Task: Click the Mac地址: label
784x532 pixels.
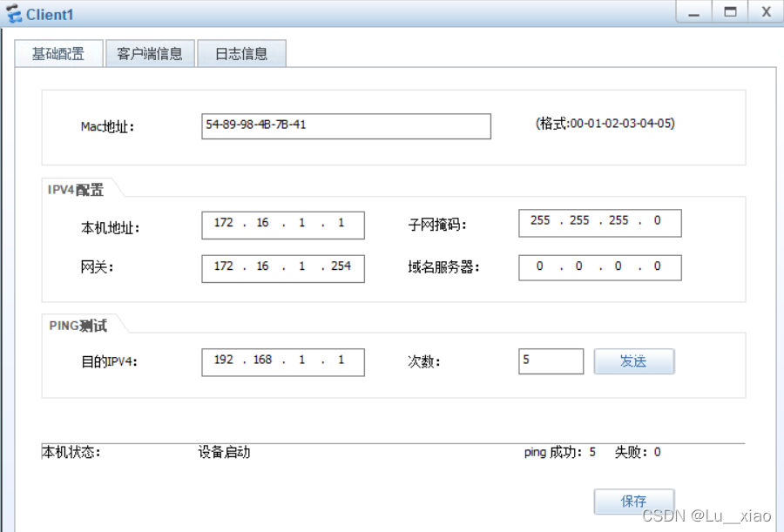Action: click(107, 126)
